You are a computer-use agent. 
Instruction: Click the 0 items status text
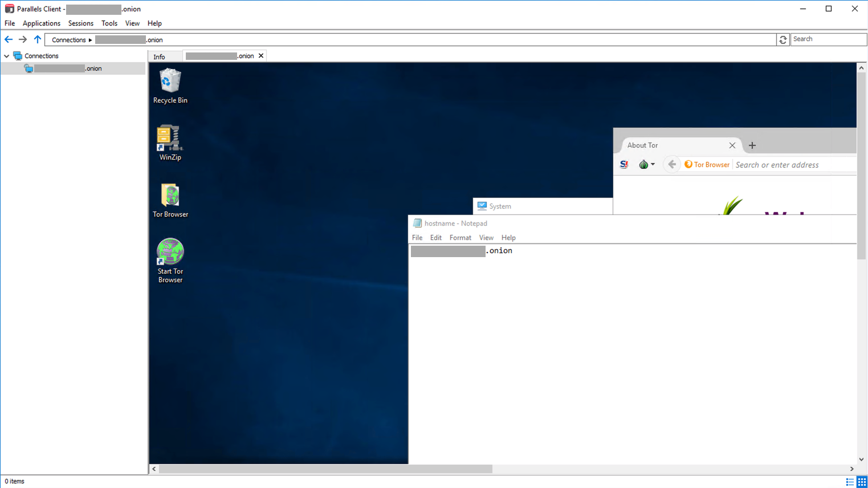pyautogui.click(x=15, y=481)
